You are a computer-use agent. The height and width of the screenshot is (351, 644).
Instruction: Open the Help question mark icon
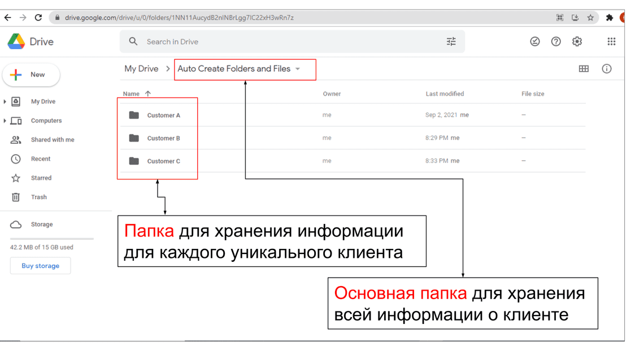556,42
